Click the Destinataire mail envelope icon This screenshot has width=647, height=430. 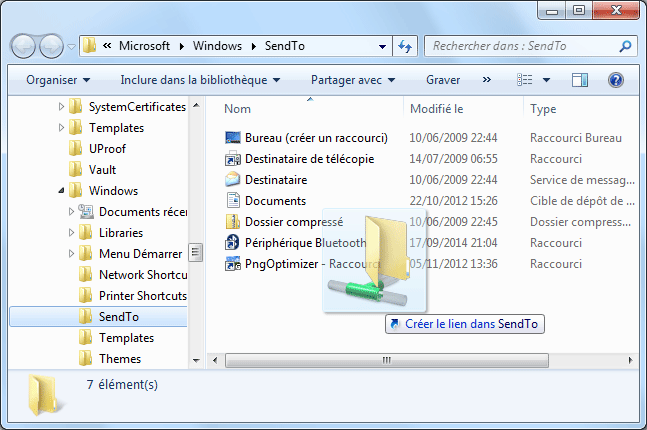click(x=233, y=180)
